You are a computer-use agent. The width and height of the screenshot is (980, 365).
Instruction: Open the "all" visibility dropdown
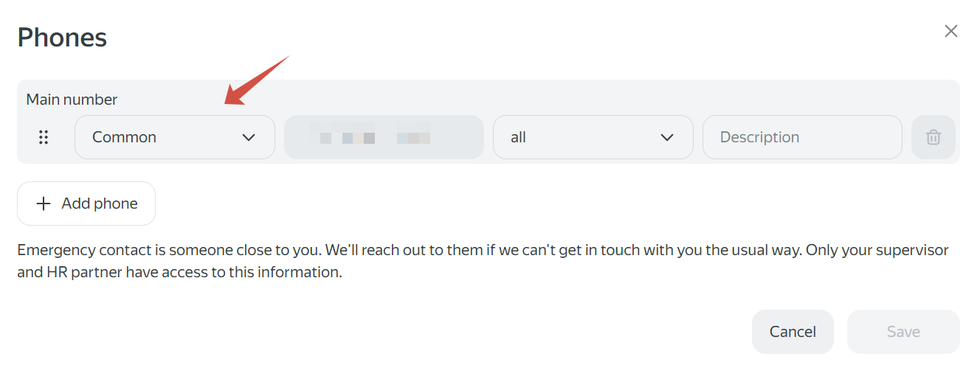tap(593, 137)
